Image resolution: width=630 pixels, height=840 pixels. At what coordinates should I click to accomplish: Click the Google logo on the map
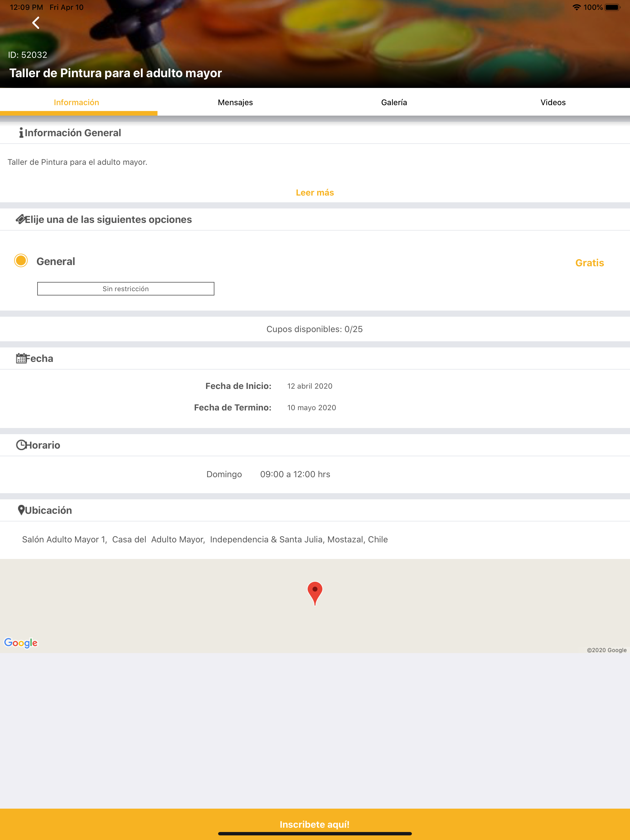[21, 643]
